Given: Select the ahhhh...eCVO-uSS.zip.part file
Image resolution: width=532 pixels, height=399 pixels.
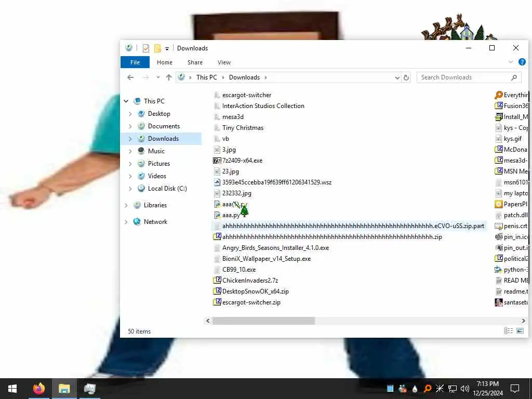Looking at the screenshot, I should tap(349, 226).
